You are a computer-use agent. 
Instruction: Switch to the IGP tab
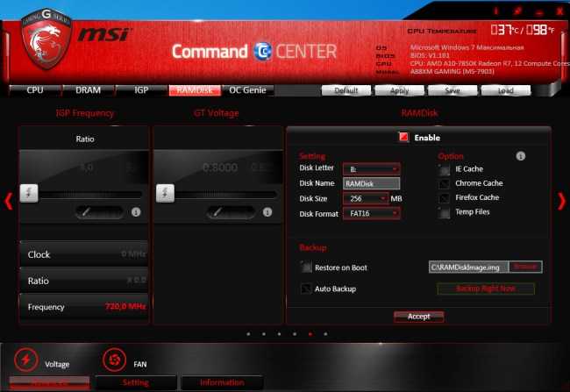pos(141,90)
